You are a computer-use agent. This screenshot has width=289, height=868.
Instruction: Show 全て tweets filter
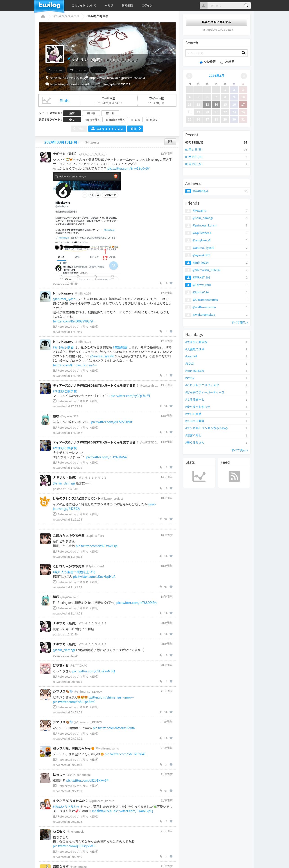72,120
